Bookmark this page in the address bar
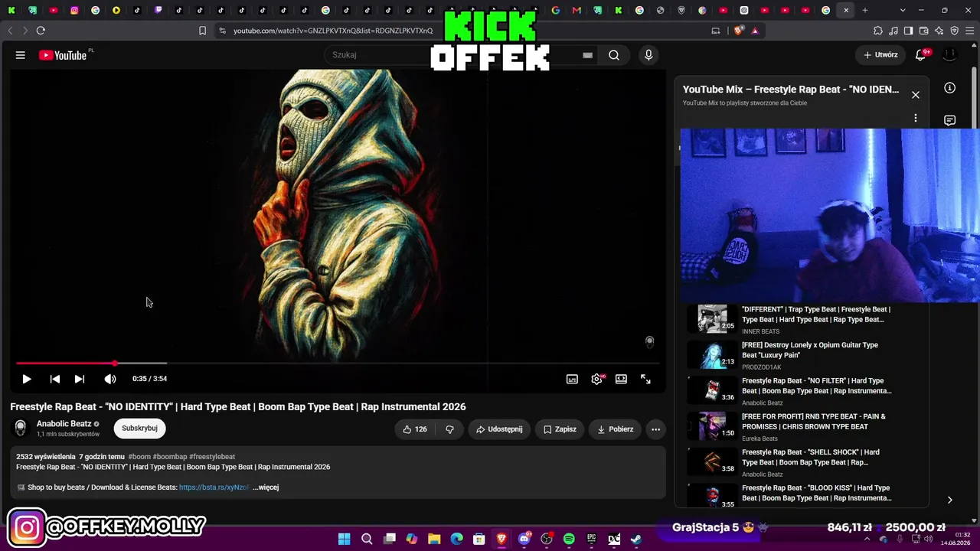 (202, 31)
